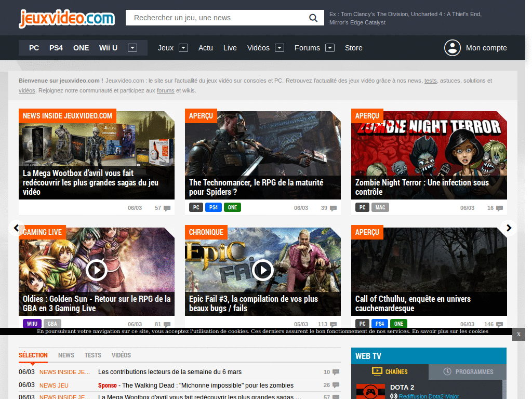Viewport: 532px width, 399px height.
Task: Click the carousel previous arrow
Action: coord(16,228)
